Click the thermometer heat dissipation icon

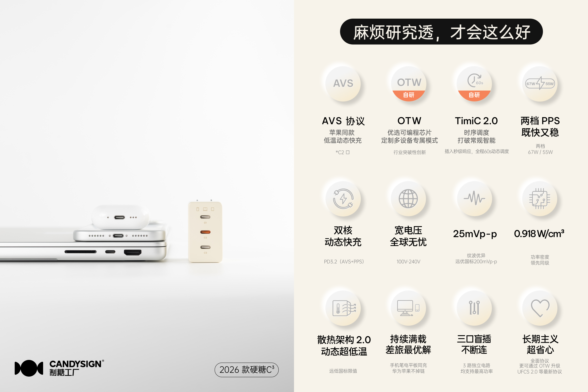pyautogui.click(x=343, y=308)
